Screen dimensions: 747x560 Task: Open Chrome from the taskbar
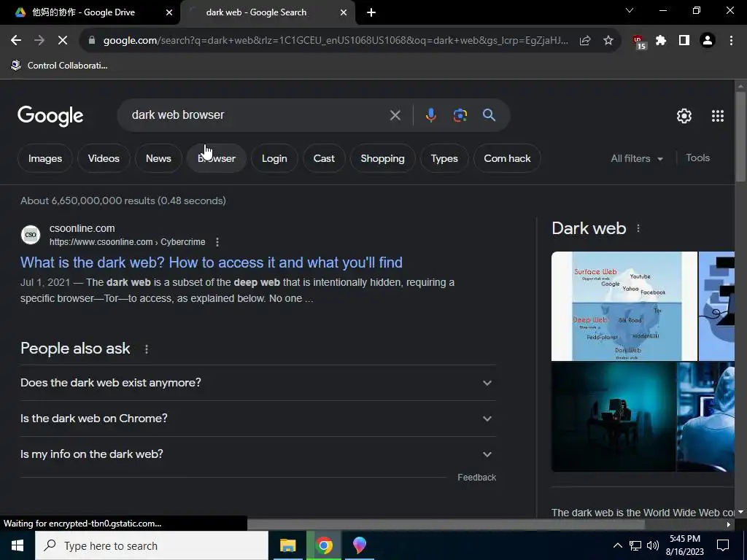click(x=323, y=545)
